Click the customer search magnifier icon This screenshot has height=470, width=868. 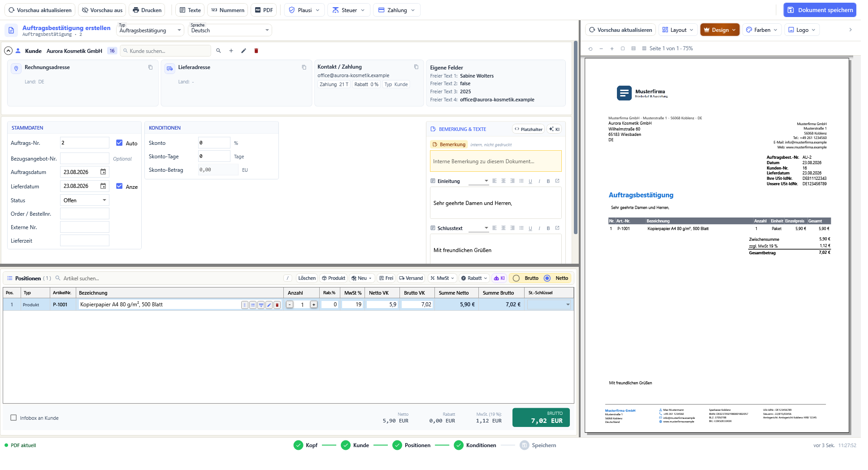(x=218, y=51)
